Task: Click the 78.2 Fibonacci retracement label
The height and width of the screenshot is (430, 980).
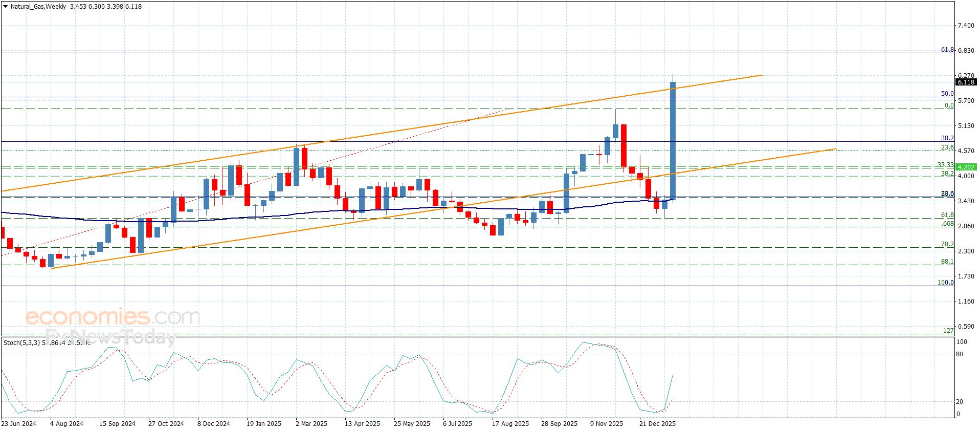Action: [x=947, y=244]
